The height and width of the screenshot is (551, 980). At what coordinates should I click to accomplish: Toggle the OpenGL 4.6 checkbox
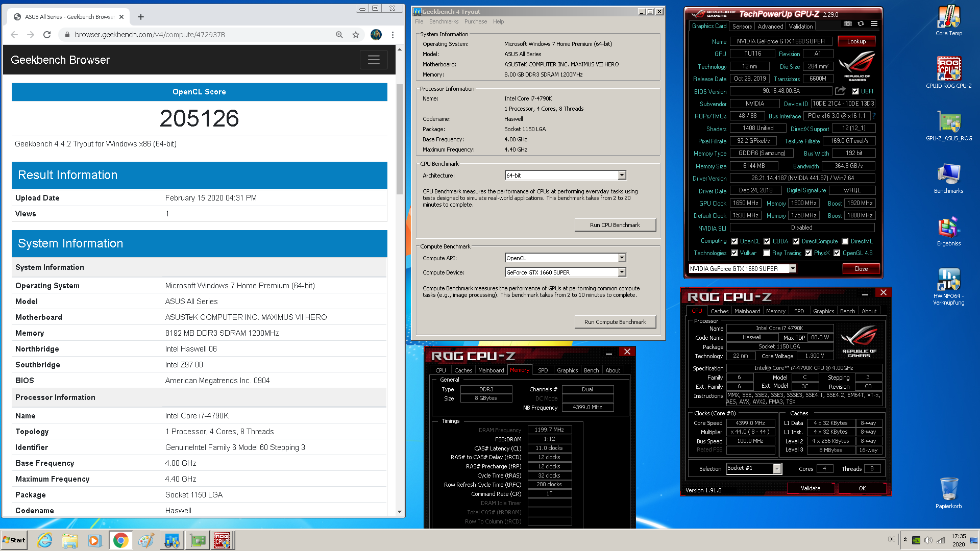point(837,253)
